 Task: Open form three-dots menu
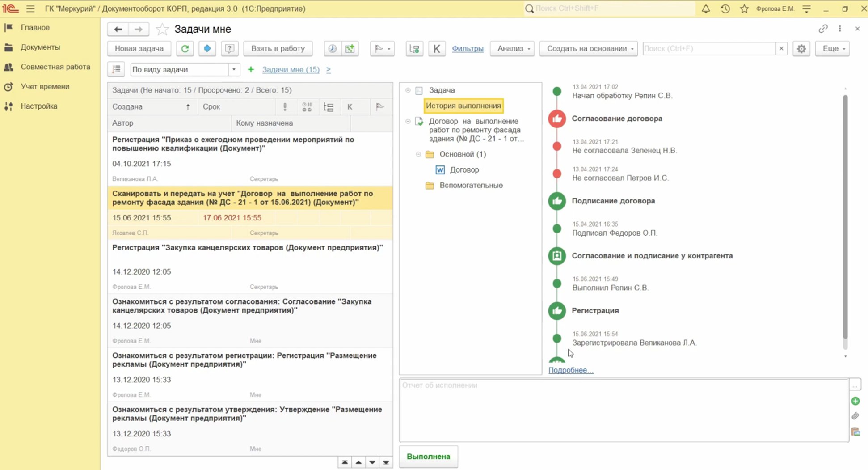(840, 29)
